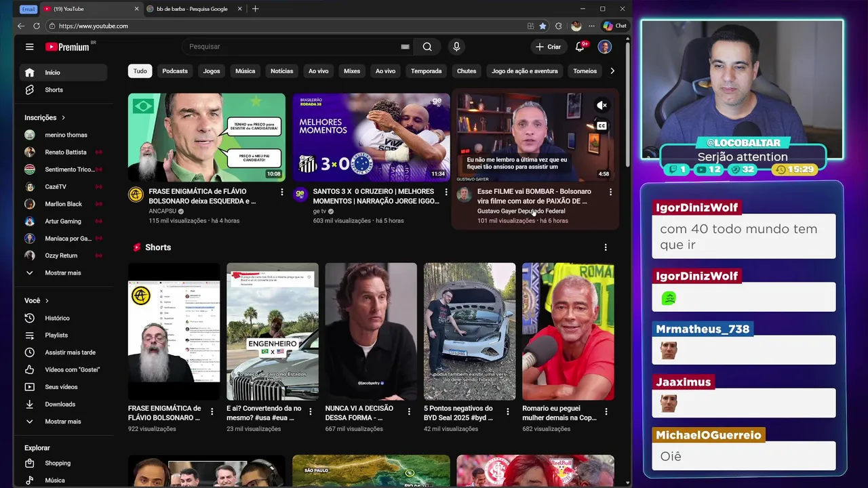
Task: Open Shorts section more options menu
Action: pos(606,247)
